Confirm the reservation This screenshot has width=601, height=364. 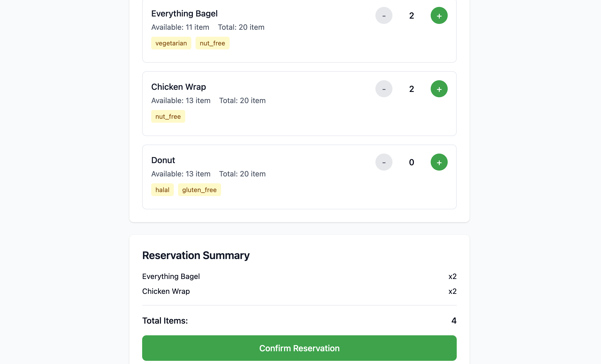tap(299, 348)
